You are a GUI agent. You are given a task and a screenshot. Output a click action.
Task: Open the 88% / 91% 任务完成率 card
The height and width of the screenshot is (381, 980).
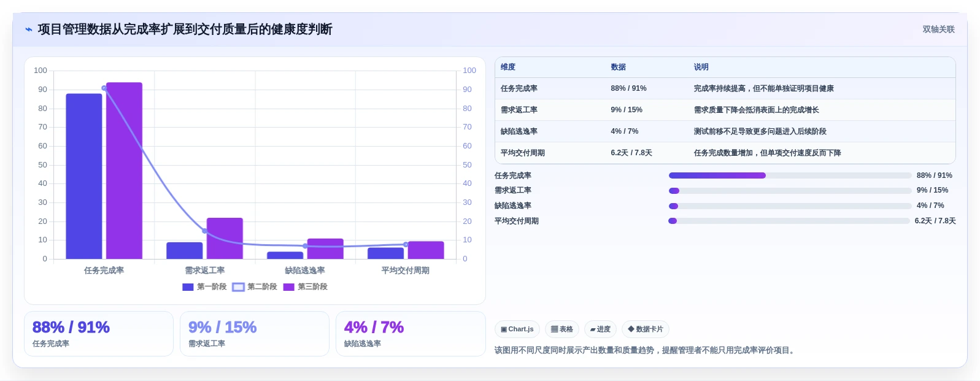click(x=99, y=334)
